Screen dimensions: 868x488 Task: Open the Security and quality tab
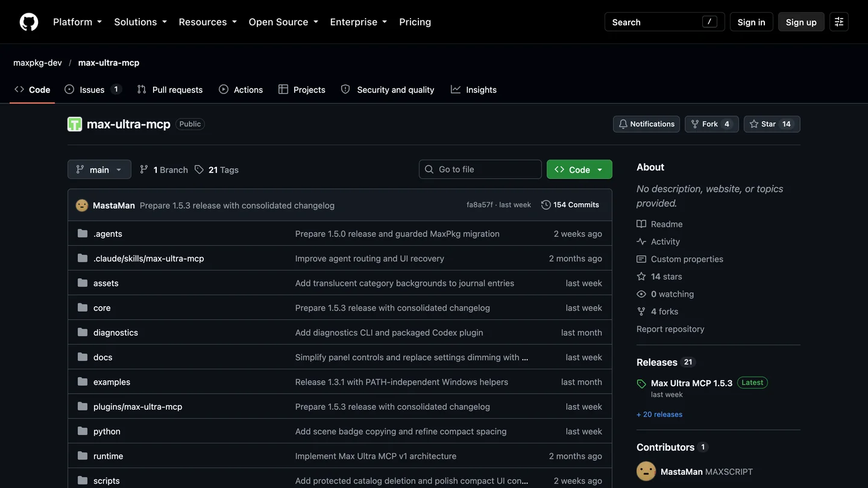[x=388, y=90]
